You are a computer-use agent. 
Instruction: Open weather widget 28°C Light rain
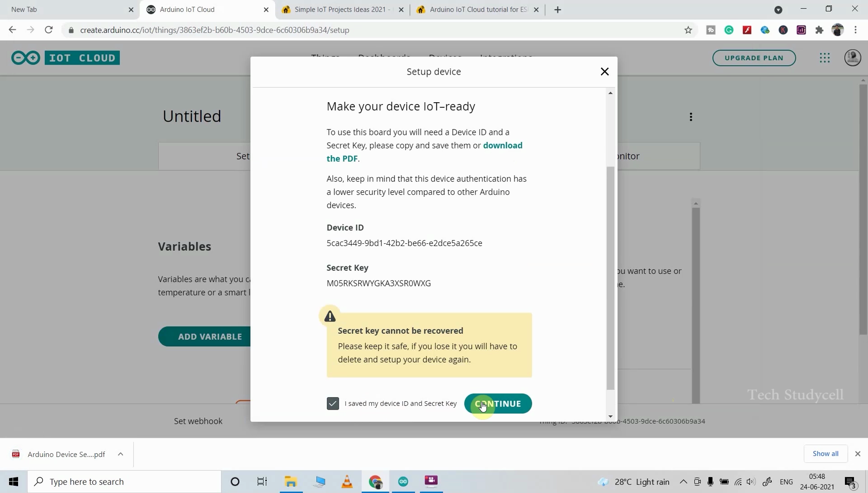click(633, 482)
